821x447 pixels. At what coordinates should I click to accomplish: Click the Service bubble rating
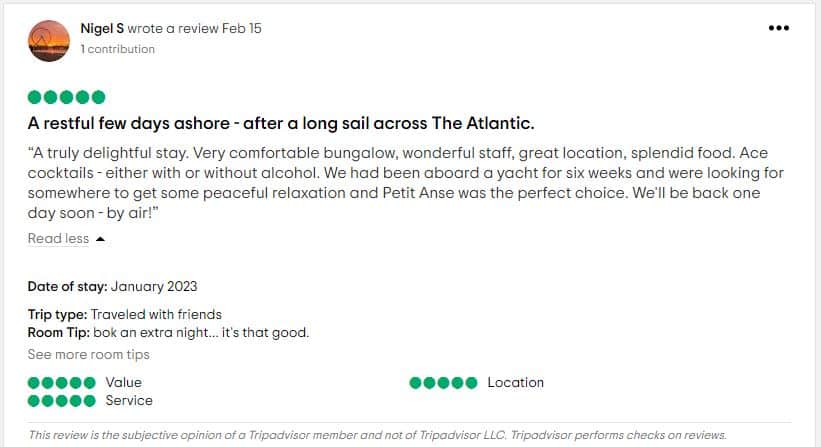click(62, 401)
